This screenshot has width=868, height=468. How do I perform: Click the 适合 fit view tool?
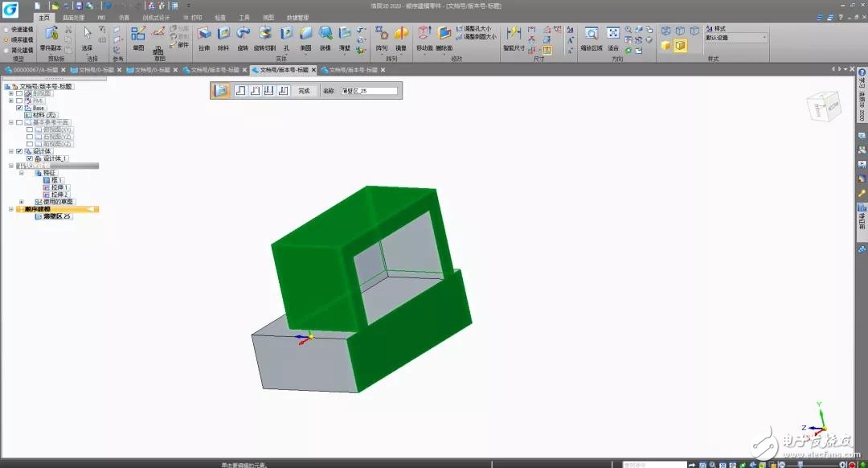612,39
